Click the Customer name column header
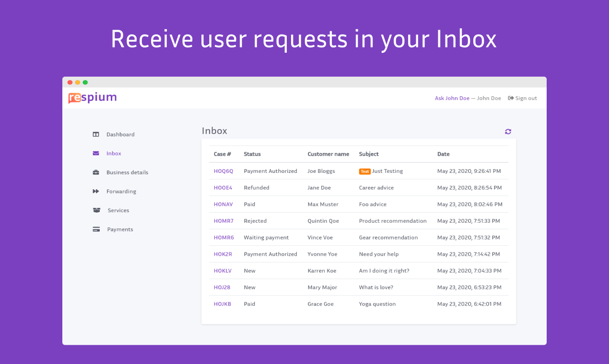The height and width of the screenshot is (364, 609). (328, 154)
